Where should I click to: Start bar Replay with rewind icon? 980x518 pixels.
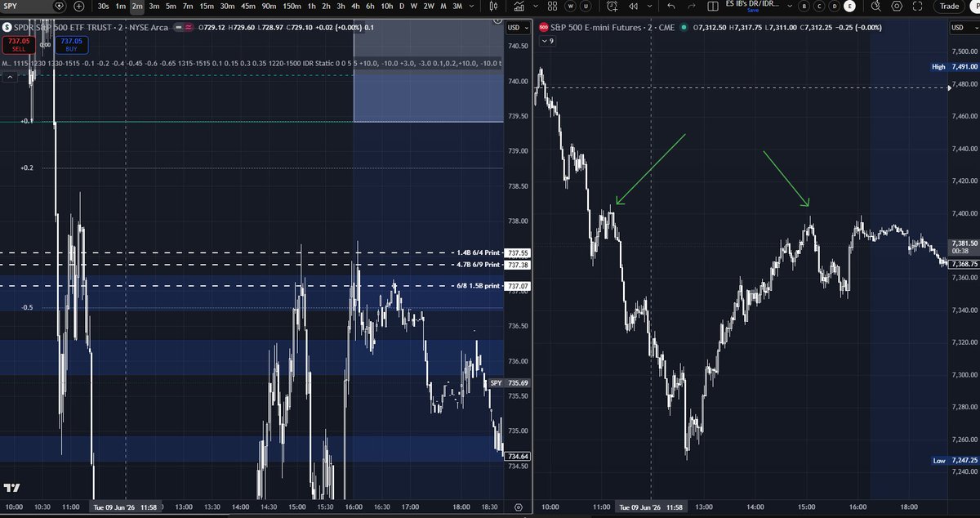point(633,6)
